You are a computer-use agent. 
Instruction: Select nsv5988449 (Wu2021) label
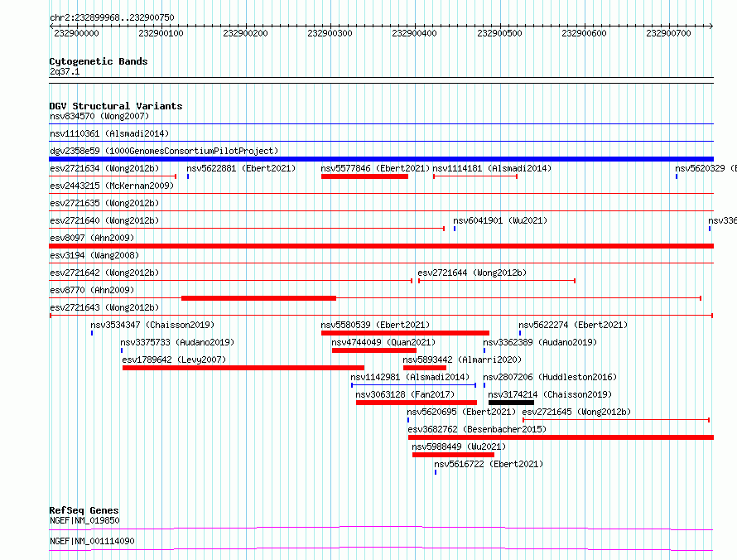tap(459, 447)
